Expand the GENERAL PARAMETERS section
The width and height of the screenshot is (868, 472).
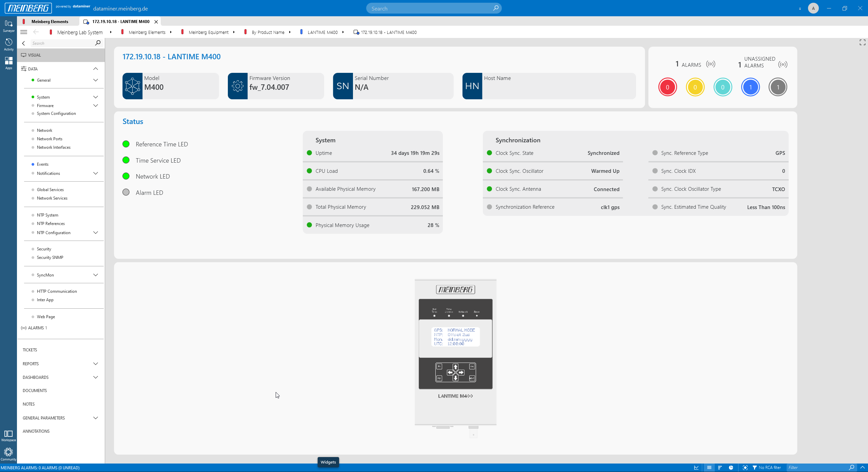tap(96, 418)
